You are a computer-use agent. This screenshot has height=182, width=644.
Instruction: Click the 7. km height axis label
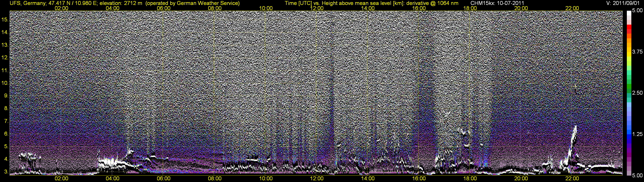coord(6,121)
